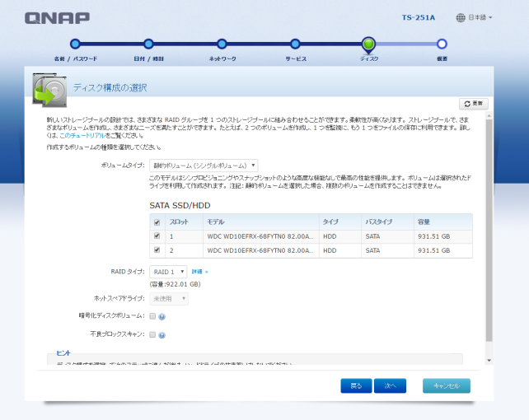Enable the 不良ブロックスキャン checkbox
Screen dimensions: 529x420
(x=152, y=334)
